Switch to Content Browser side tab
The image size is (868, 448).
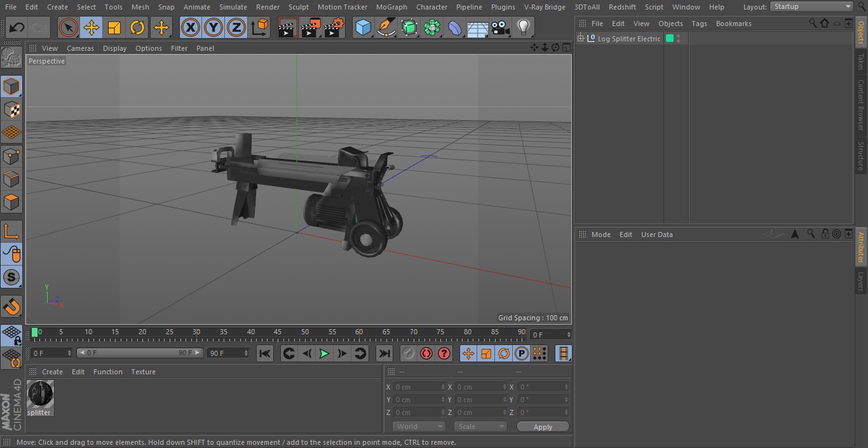point(861,105)
